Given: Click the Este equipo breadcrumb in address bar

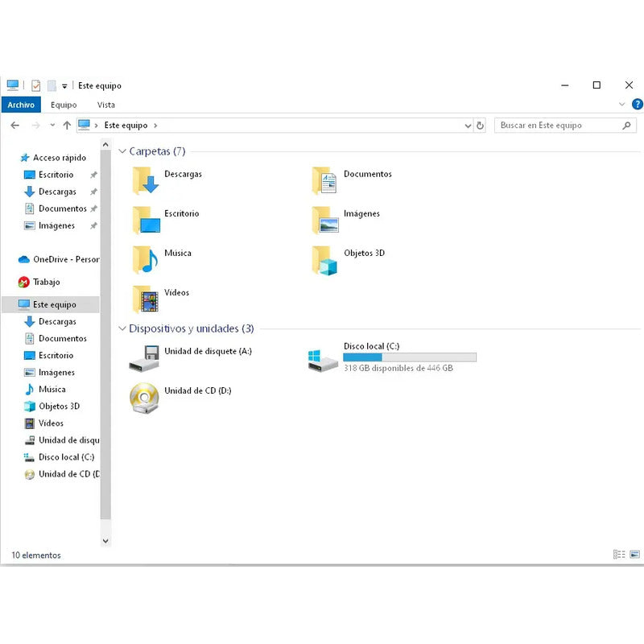Looking at the screenshot, I should tap(126, 126).
